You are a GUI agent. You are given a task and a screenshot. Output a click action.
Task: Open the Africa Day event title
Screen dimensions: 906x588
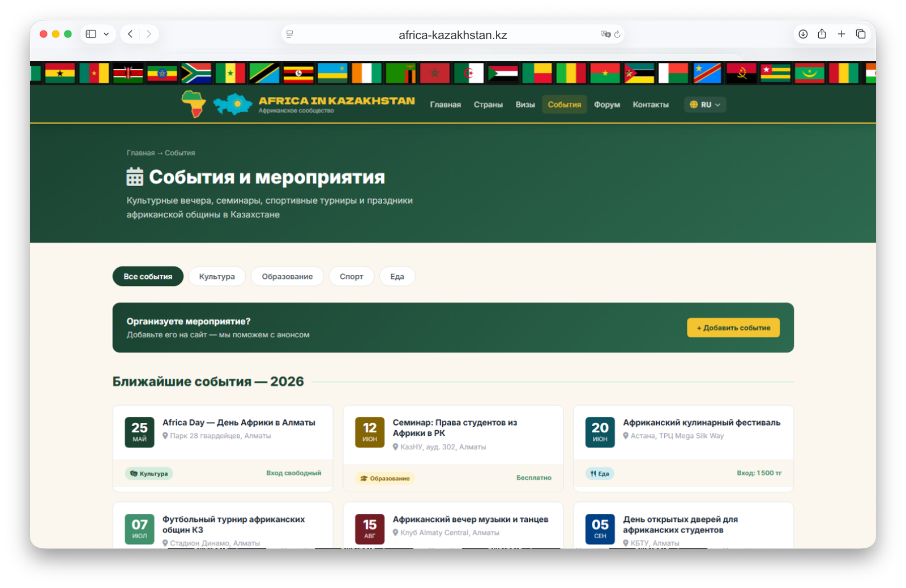239,422
